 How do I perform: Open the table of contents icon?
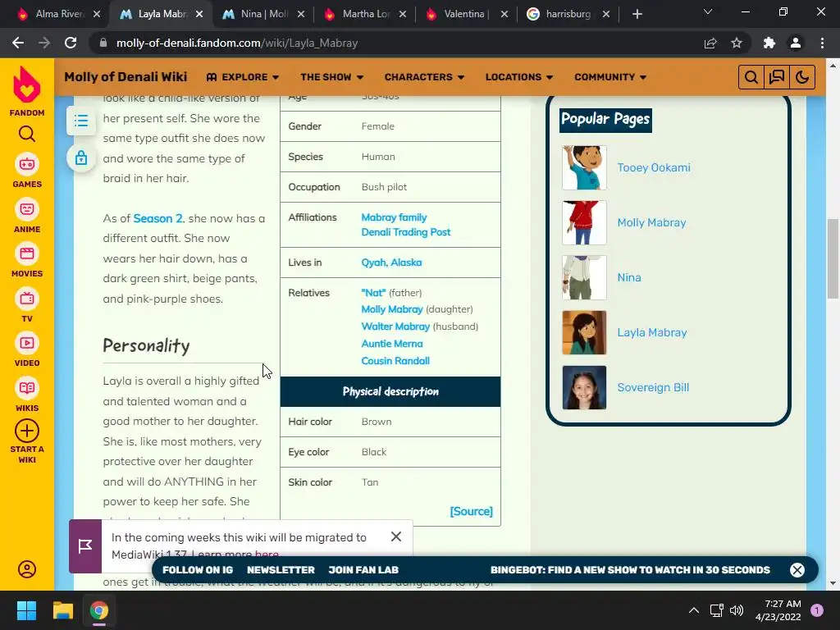point(81,121)
